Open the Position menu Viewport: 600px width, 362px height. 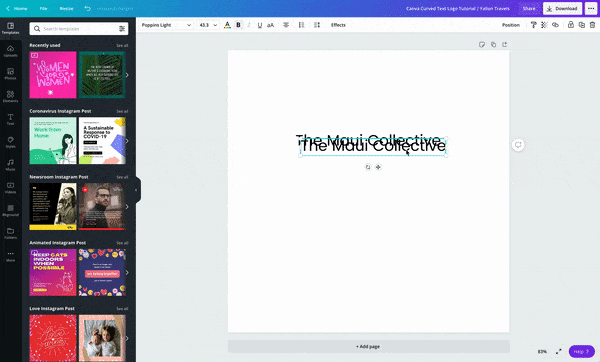coord(511,25)
